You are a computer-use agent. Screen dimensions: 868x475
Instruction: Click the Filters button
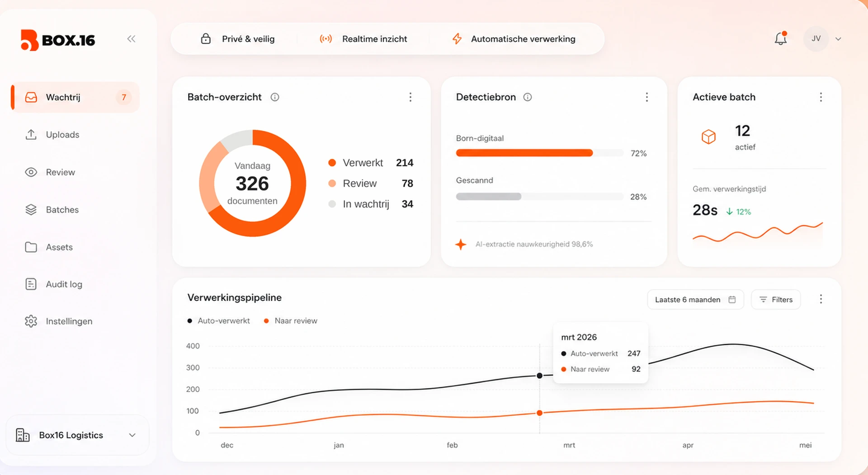click(x=776, y=300)
